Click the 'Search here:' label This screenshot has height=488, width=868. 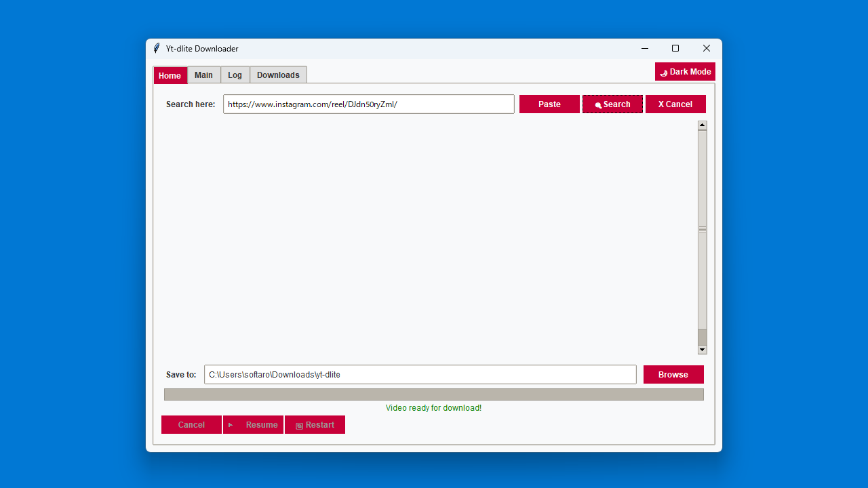(191, 104)
